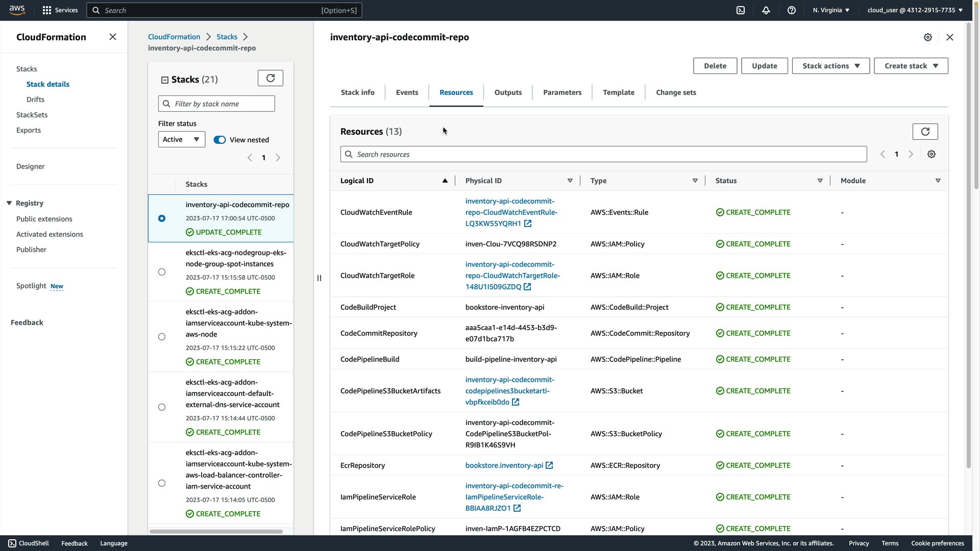
Task: Open the notifications bell
Action: [766, 10]
